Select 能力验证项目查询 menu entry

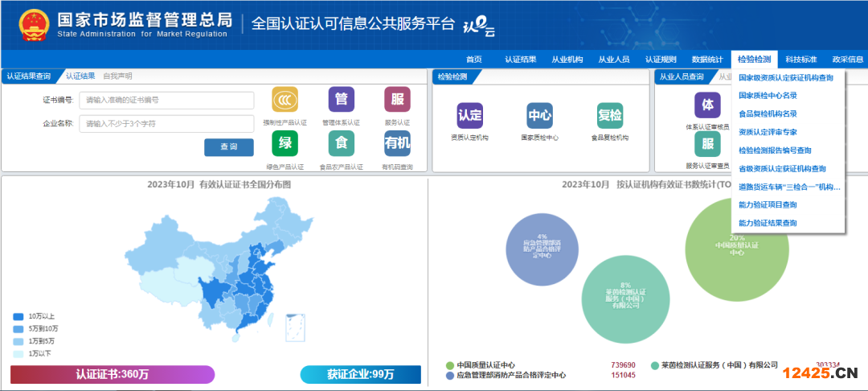(768, 205)
